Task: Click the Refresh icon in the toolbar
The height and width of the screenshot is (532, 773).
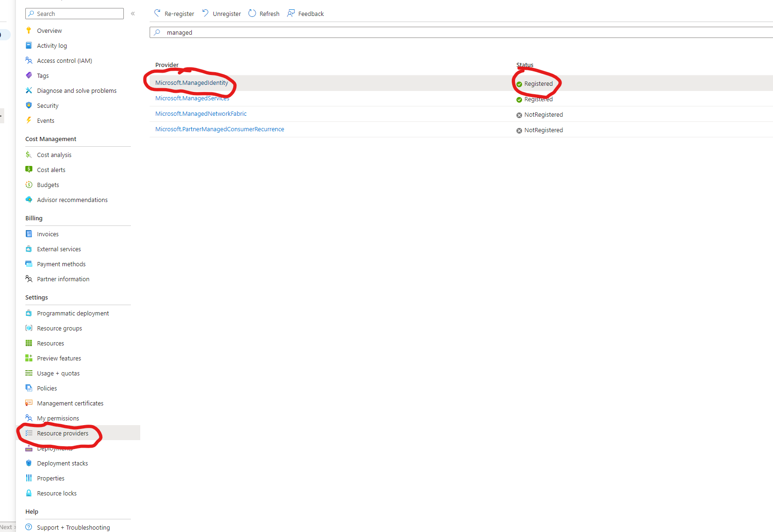Action: (252, 13)
